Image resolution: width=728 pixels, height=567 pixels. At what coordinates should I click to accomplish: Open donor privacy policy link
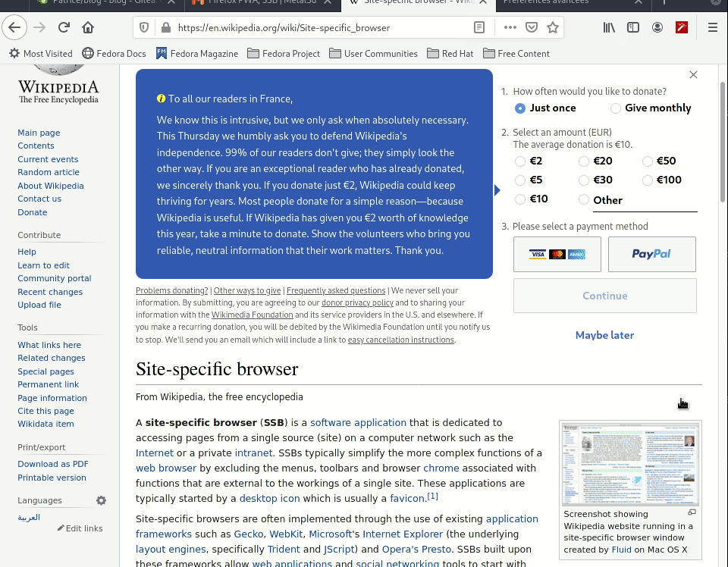click(x=357, y=302)
